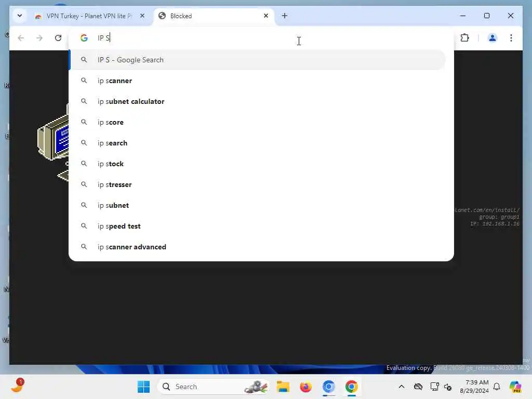The height and width of the screenshot is (399, 532).
Task: Click the display/network tray icon
Action: [x=434, y=387]
